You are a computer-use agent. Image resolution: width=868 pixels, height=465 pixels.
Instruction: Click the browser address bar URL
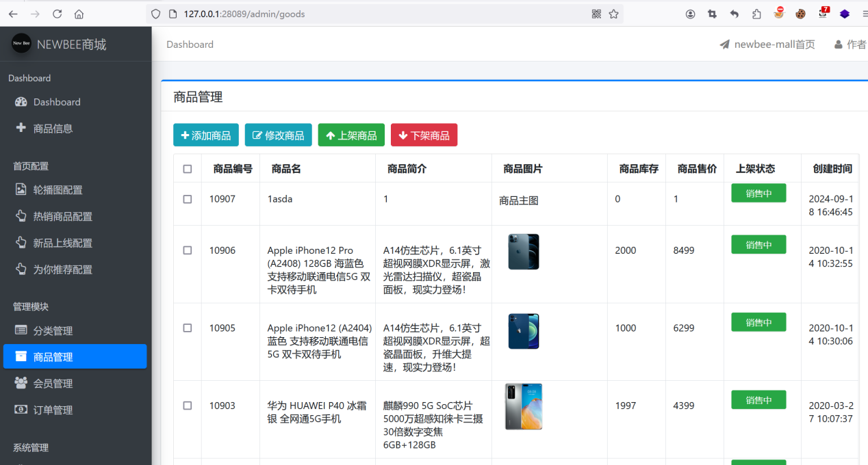(x=244, y=14)
